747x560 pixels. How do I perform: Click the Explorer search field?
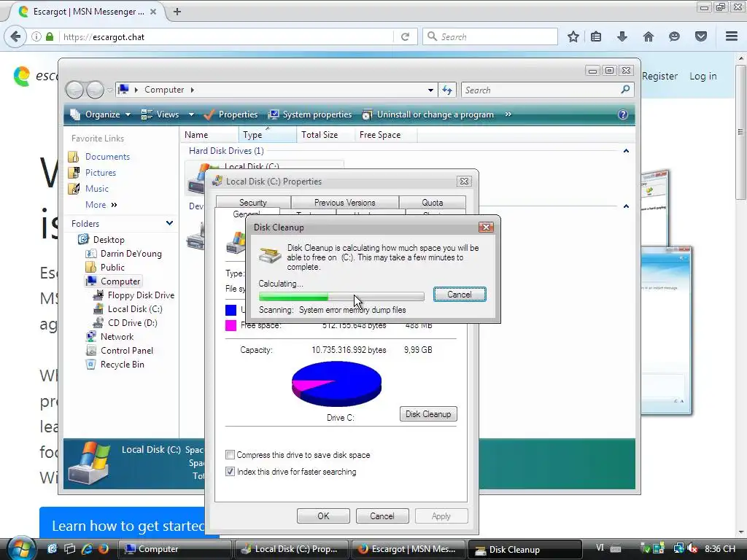tap(547, 90)
